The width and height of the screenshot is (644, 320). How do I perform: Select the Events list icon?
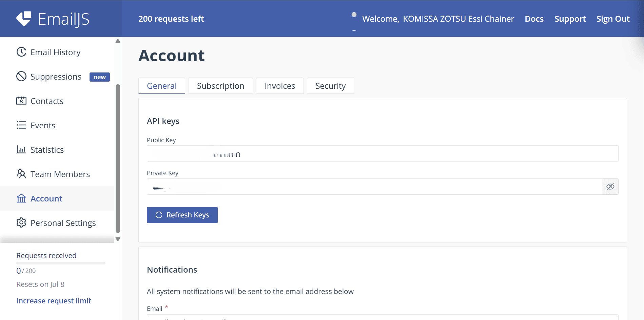pyautogui.click(x=21, y=125)
